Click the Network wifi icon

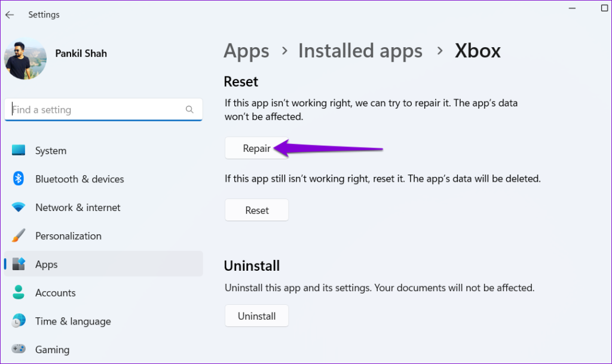point(19,207)
